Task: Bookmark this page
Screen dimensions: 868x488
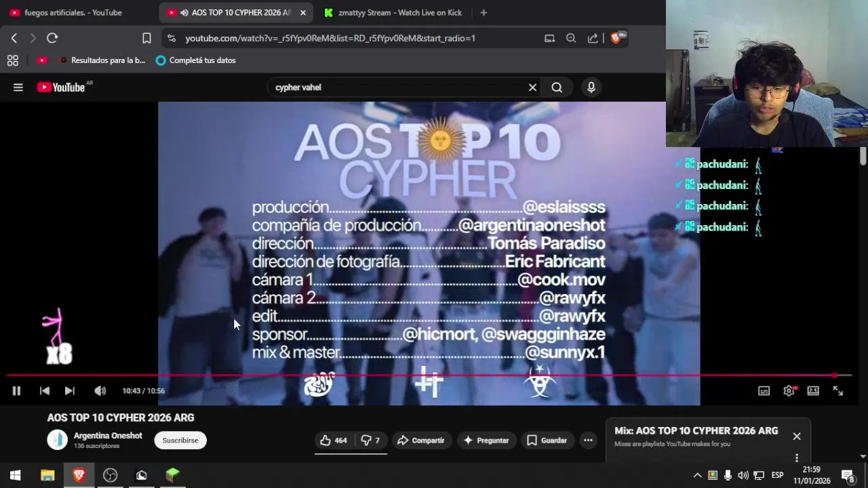Action: coord(146,38)
